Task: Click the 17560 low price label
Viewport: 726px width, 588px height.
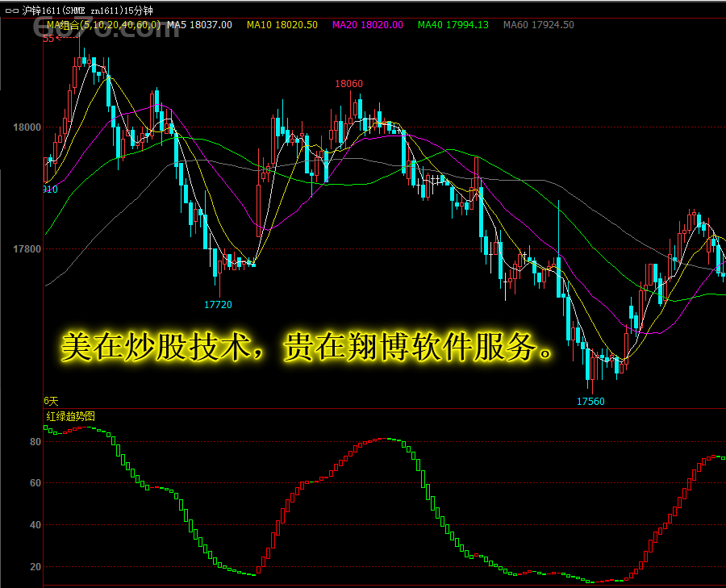Action: [590, 402]
